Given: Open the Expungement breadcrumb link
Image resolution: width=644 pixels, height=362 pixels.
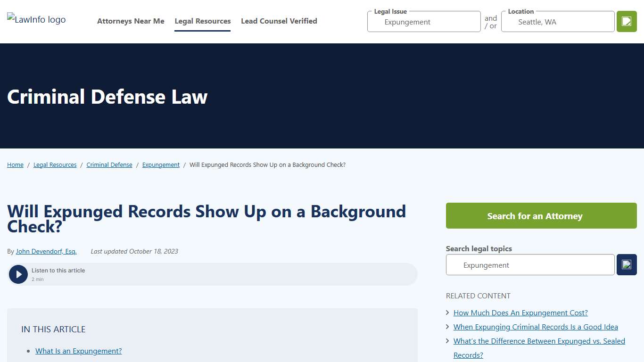Looking at the screenshot, I should click(x=161, y=165).
